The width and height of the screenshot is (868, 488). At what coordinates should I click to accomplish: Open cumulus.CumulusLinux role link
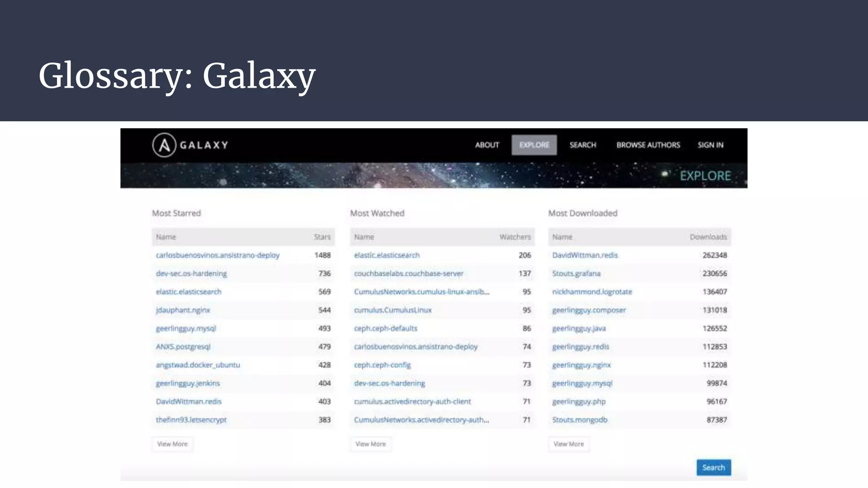(392, 310)
